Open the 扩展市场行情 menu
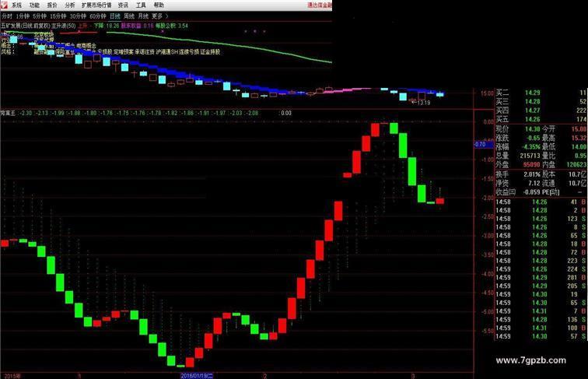Viewport: 588px width, 379px height. point(96,5)
